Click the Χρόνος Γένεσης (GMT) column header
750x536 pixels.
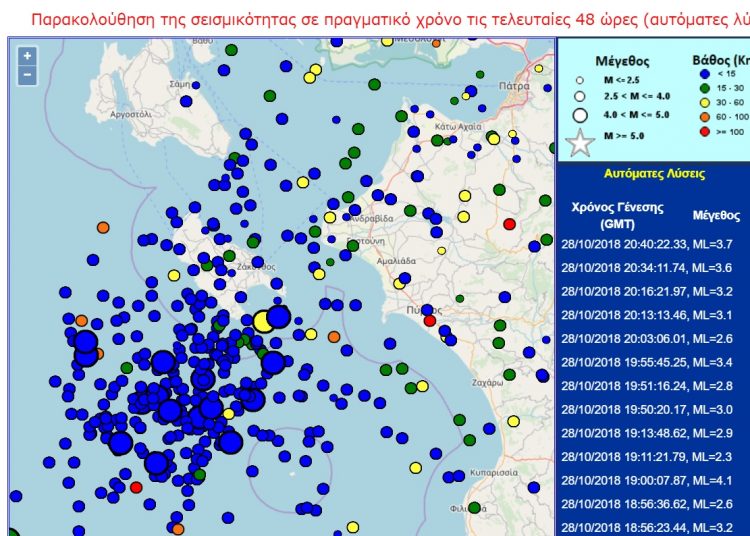pyautogui.click(x=617, y=216)
